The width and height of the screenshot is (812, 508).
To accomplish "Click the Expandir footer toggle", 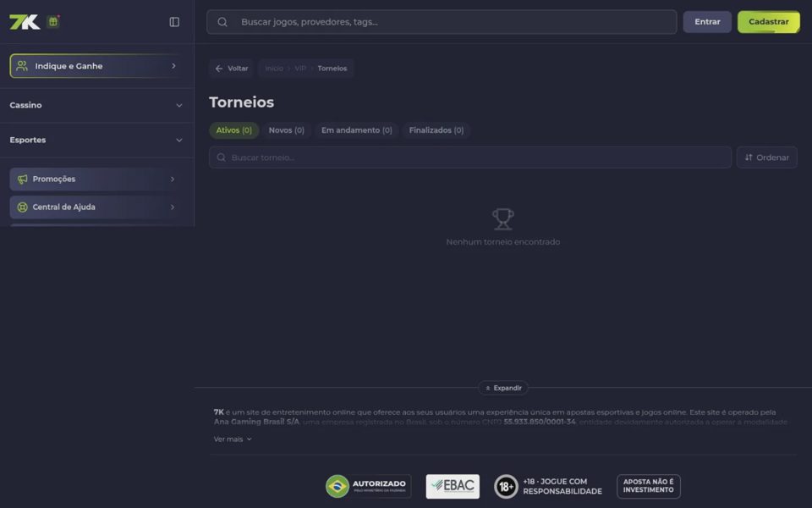I will coord(502,388).
